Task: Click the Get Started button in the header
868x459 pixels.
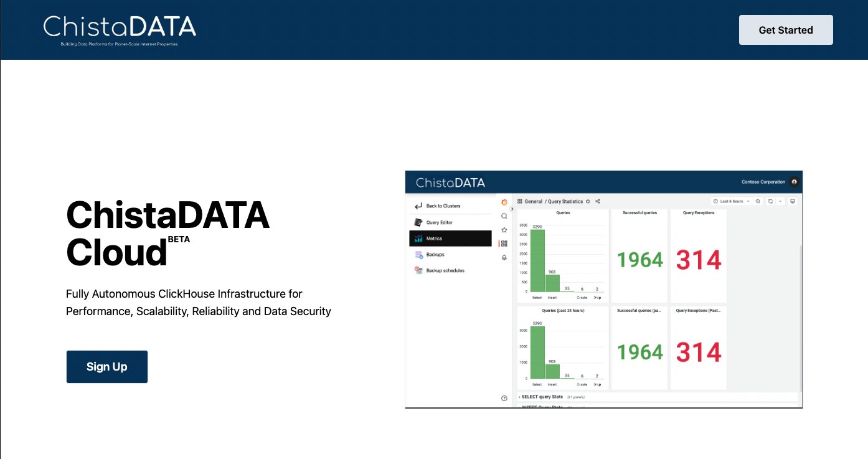Action: [786, 30]
